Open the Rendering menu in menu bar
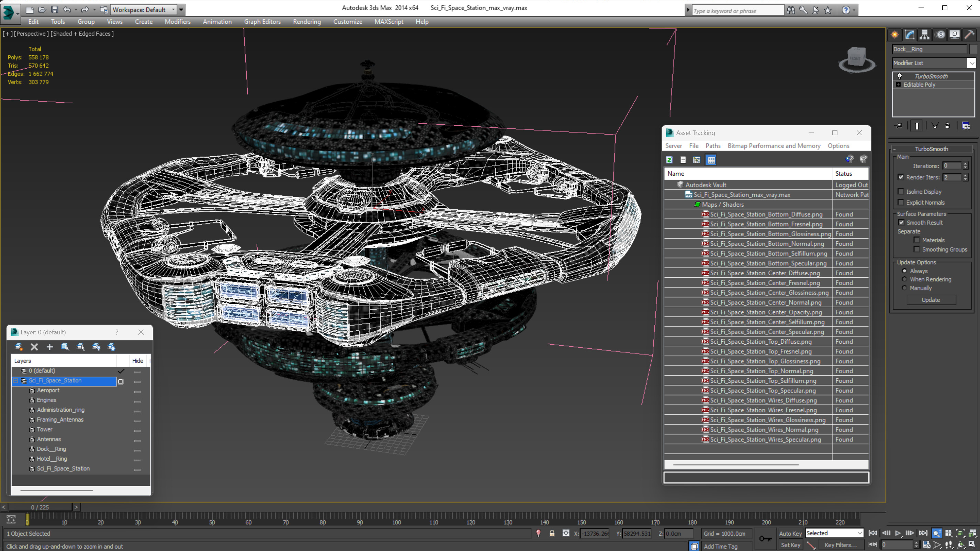This screenshot has width=980, height=551. pyautogui.click(x=307, y=22)
